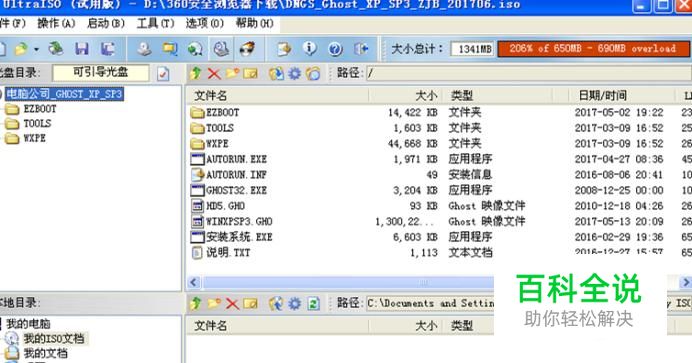Open the 操作(A) menu
Image resolution: width=692 pixels, height=363 pixels.
tap(56, 23)
